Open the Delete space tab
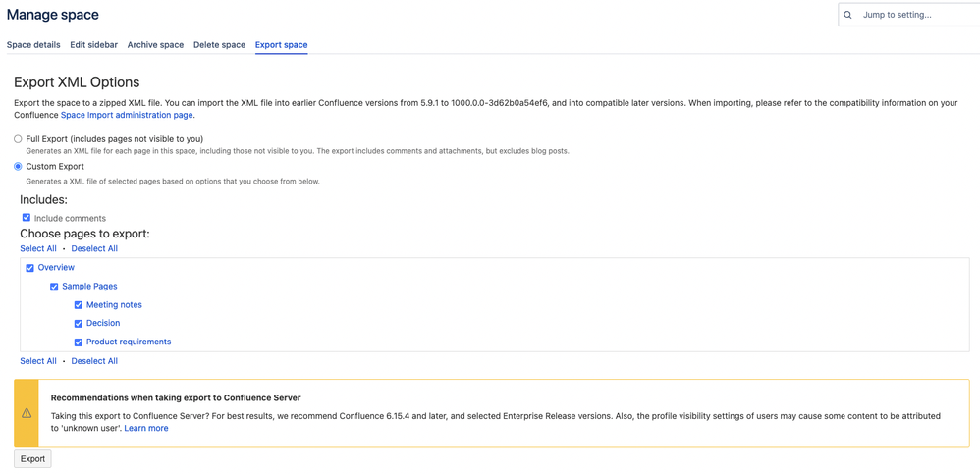This screenshot has height=474, width=980. pyautogui.click(x=219, y=45)
